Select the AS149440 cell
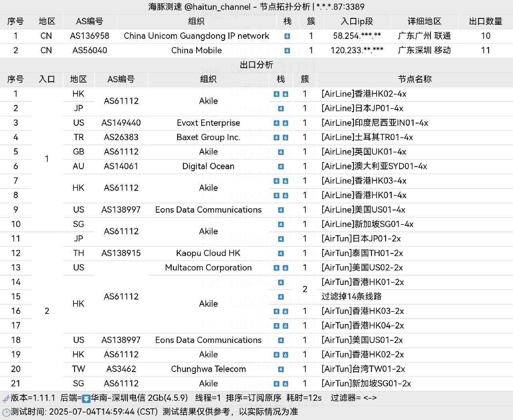This screenshot has height=420, width=513. [121, 123]
